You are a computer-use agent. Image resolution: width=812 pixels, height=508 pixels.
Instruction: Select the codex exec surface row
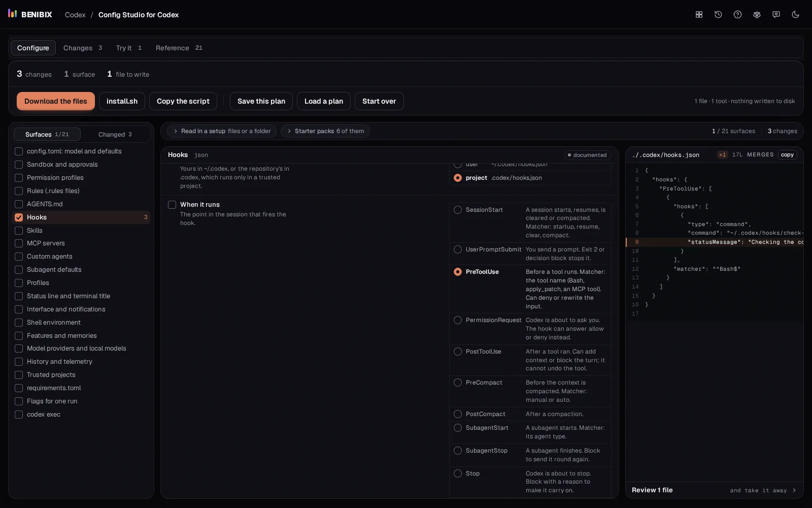81,415
